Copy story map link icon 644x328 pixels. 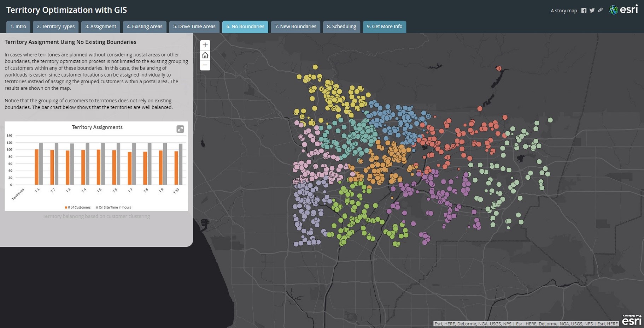click(x=600, y=10)
